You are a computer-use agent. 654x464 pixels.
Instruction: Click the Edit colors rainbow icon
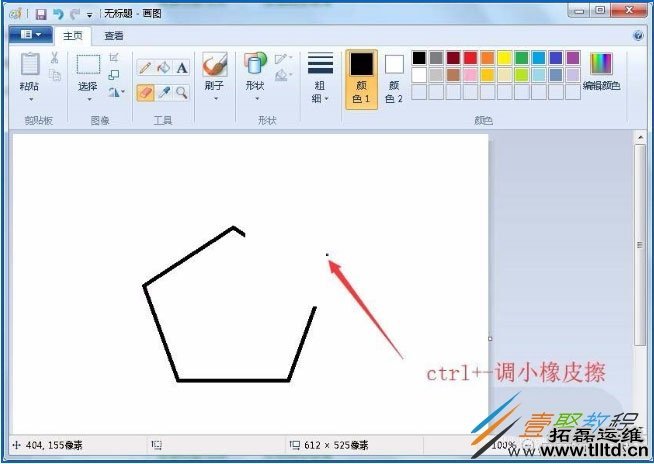[601, 63]
